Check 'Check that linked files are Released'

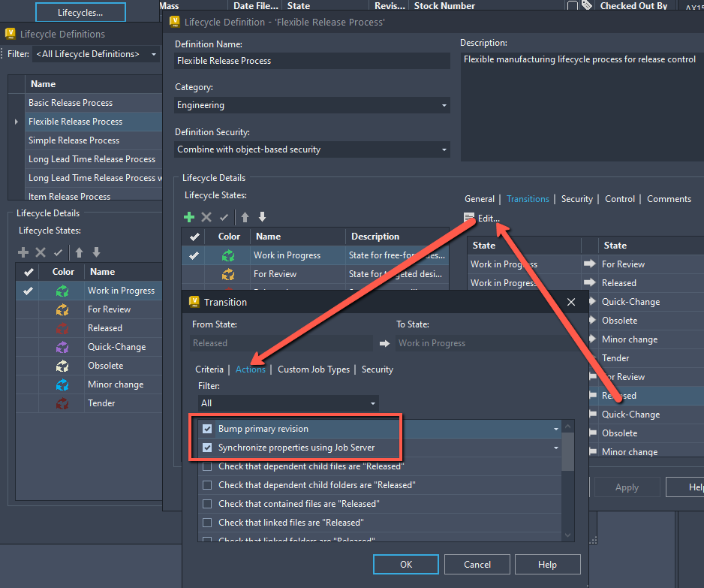point(207,522)
